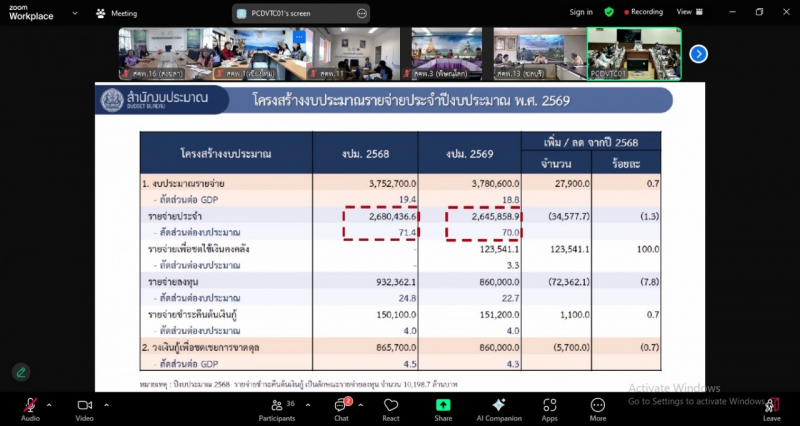Unmute using the Audio microphone icon
The height and width of the screenshot is (426, 800).
coord(31,406)
